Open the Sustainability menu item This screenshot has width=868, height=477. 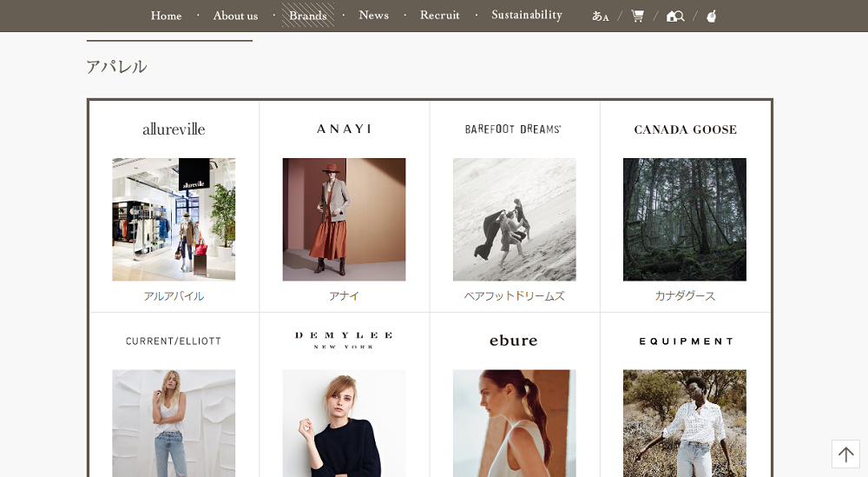[x=527, y=16]
